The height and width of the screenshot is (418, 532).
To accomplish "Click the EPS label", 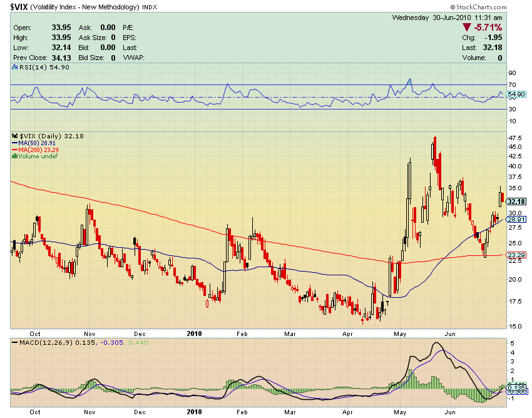I will (x=130, y=38).
